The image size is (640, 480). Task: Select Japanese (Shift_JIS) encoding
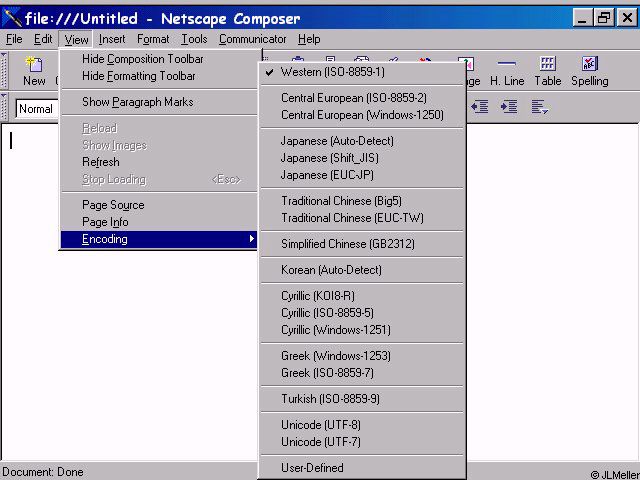tap(362, 158)
